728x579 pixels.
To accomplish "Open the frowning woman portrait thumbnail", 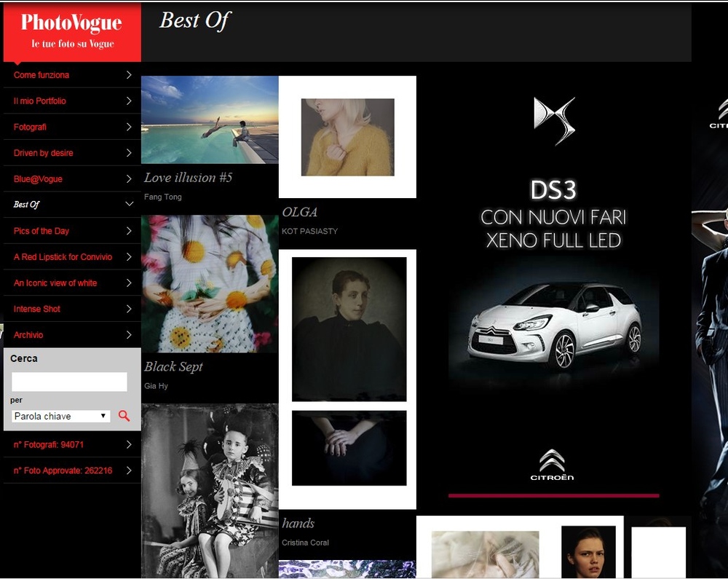I will click(588, 552).
